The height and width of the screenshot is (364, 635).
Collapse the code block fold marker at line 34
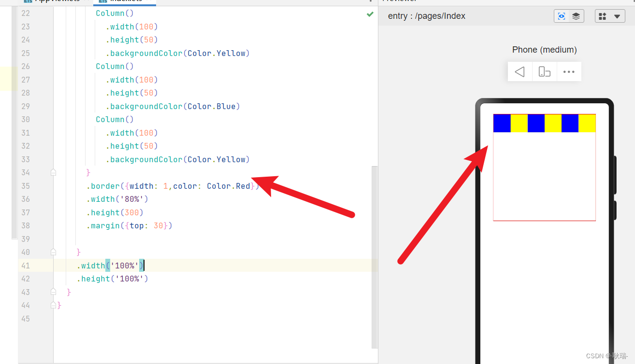(53, 172)
